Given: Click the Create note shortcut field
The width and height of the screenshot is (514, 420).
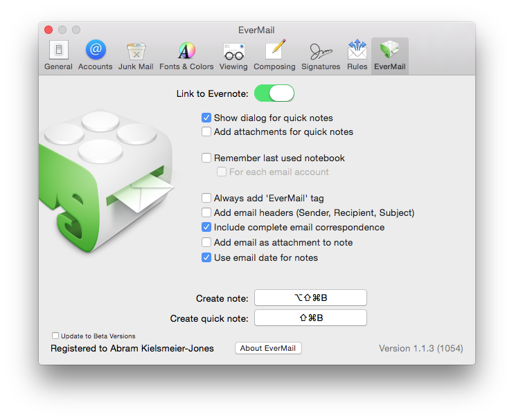Looking at the screenshot, I should click(x=310, y=298).
